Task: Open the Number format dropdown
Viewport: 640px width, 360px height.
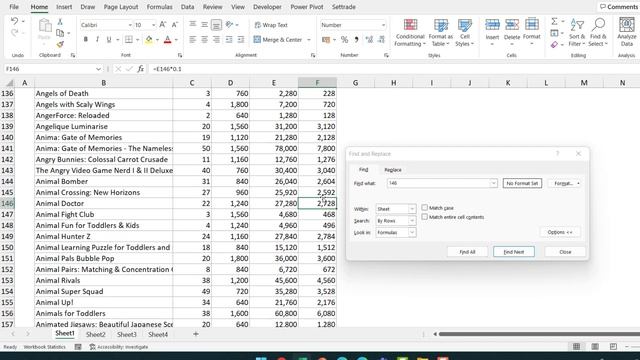Action: tap(383, 25)
